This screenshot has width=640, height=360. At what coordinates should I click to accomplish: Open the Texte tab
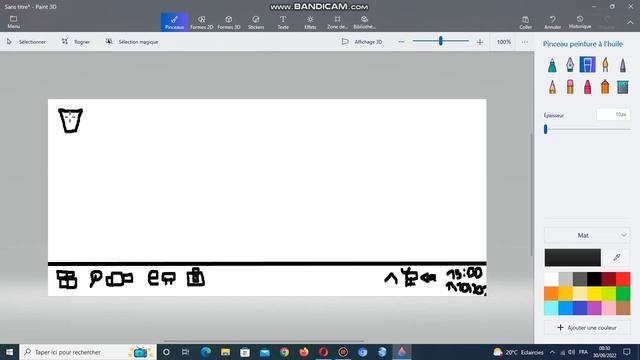(283, 22)
